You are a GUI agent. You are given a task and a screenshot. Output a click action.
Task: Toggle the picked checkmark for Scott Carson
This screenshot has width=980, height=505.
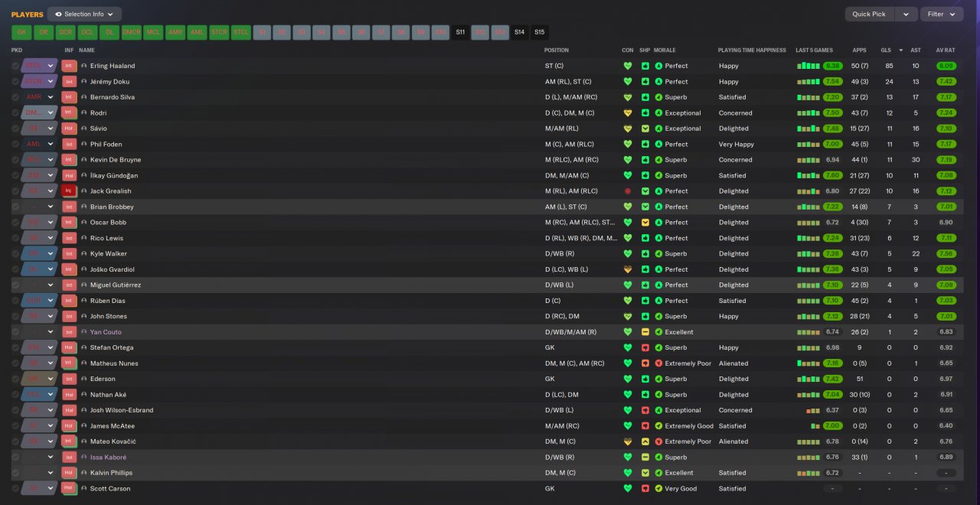[x=15, y=488]
